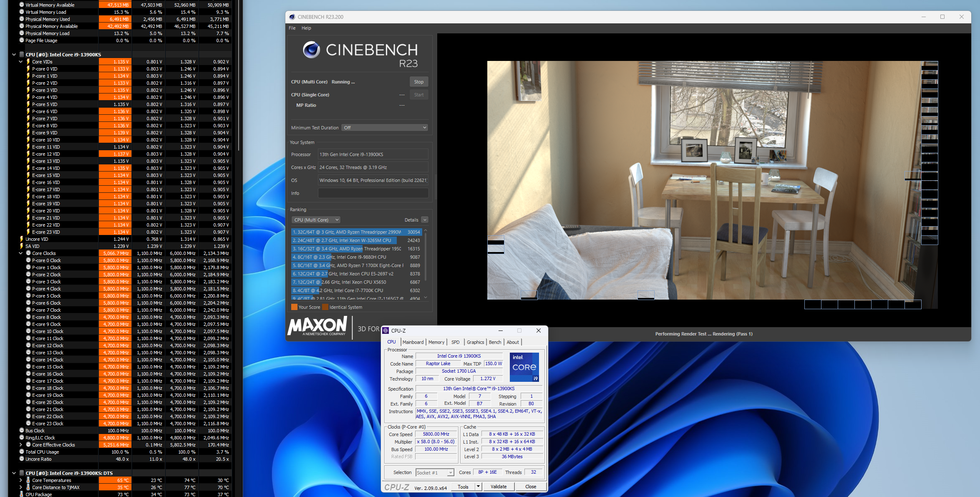Image resolution: width=980 pixels, height=497 pixels.
Task: Select the Intel Core i9-9880H ranking entry
Action: [357, 257]
